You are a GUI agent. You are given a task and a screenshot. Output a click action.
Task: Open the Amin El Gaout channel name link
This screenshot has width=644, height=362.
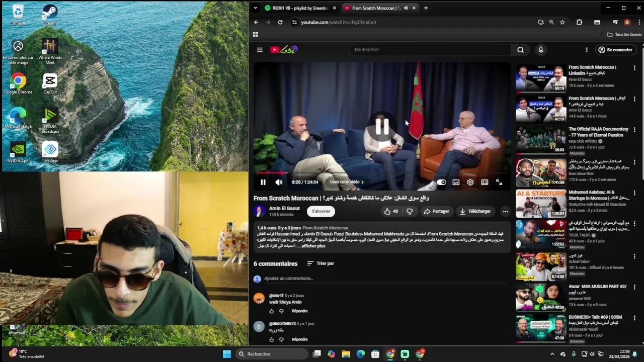(x=284, y=208)
